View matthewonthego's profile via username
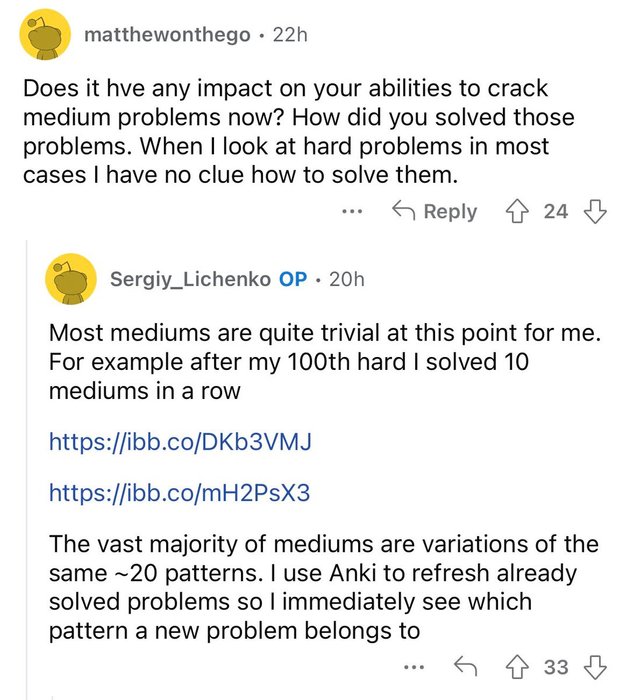 [167, 34]
